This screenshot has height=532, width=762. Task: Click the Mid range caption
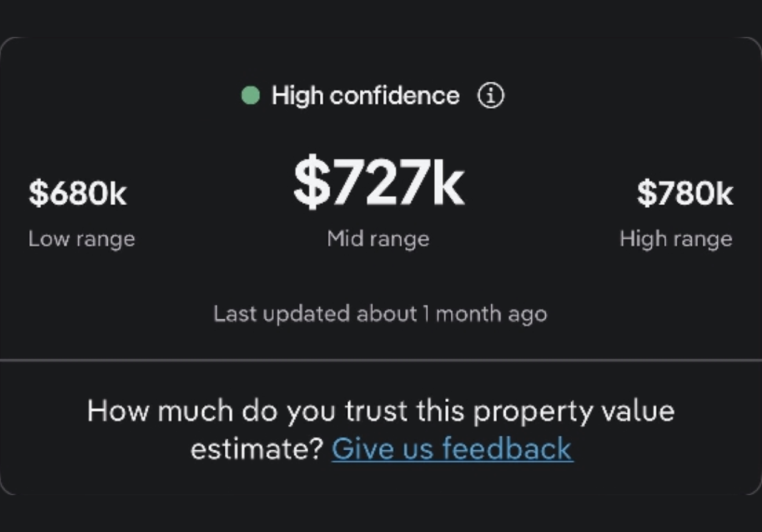tap(377, 239)
